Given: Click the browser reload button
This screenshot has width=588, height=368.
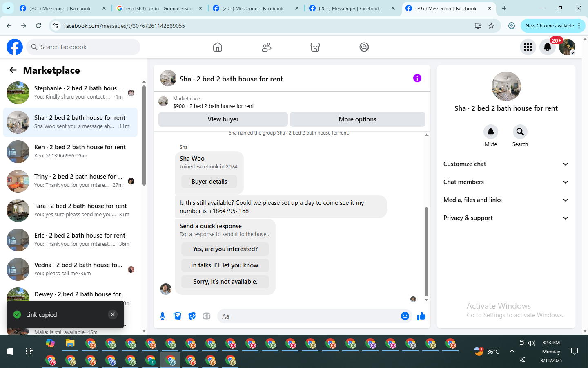Looking at the screenshot, I should point(38,26).
